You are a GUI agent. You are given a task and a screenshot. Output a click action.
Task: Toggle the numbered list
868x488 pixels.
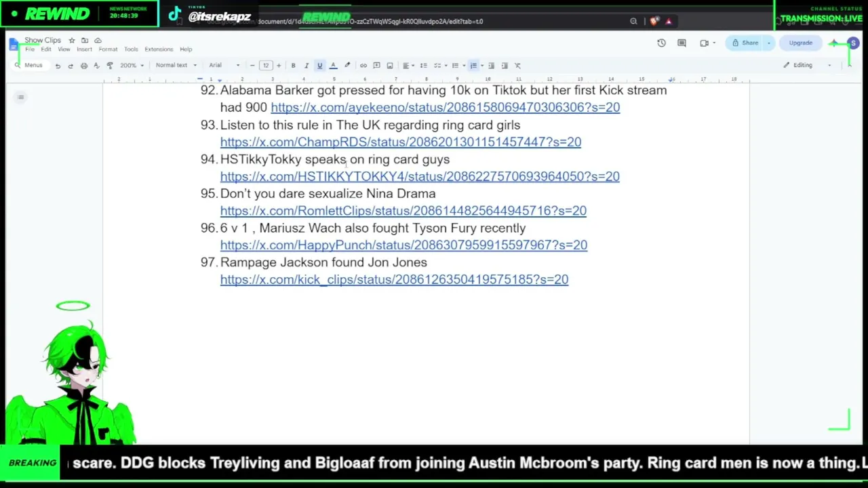(x=473, y=66)
